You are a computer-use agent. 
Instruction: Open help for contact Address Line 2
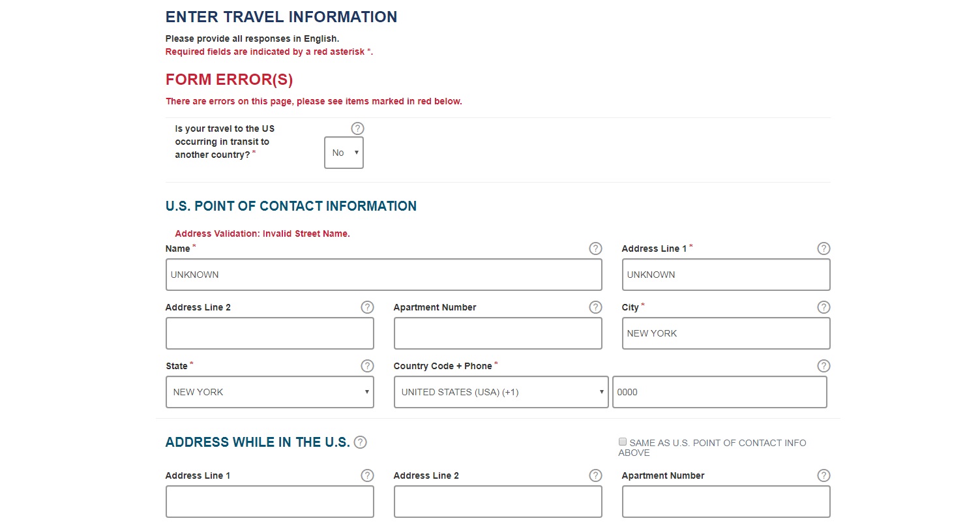[x=367, y=307]
